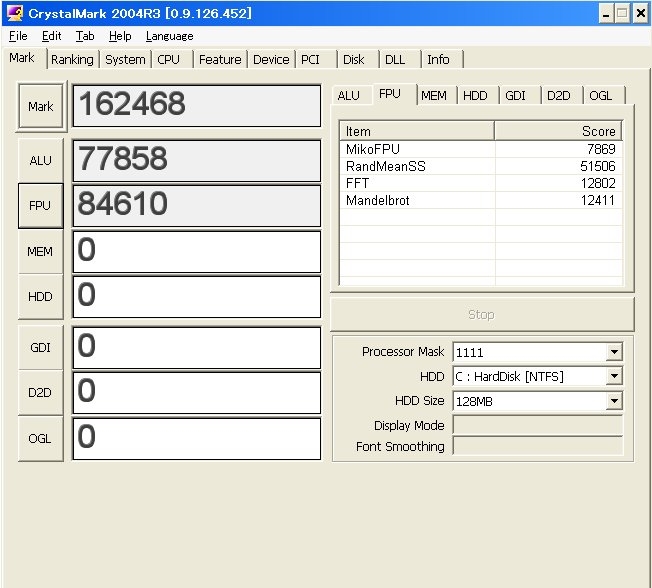
Task: Launch the GDI benchmark button
Action: (x=41, y=348)
